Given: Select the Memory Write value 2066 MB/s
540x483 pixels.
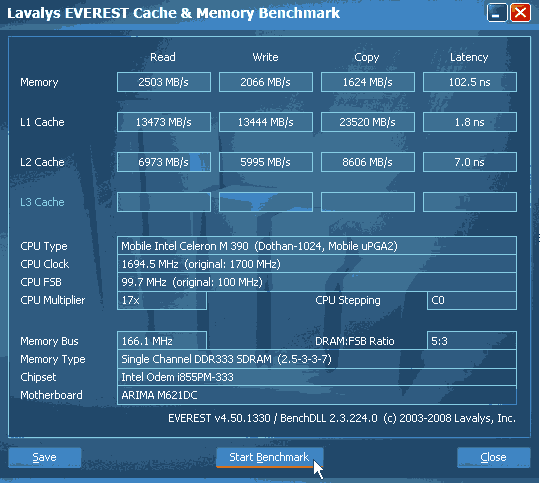Looking at the screenshot, I should tap(266, 82).
